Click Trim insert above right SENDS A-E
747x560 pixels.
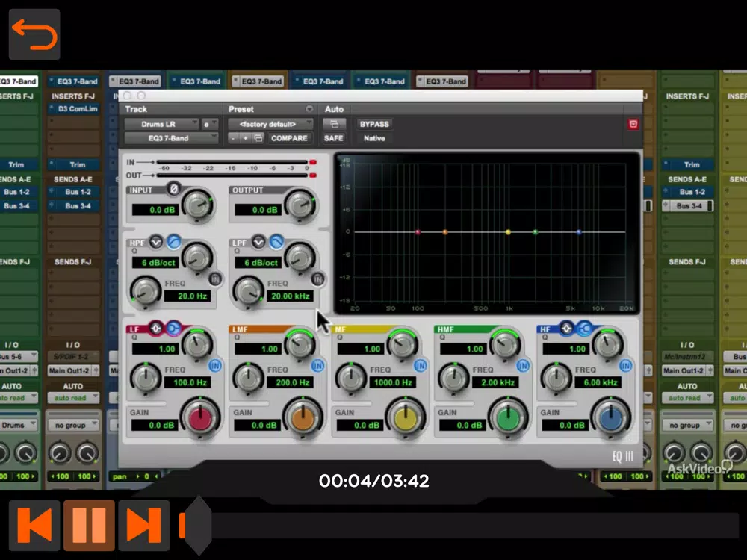[x=687, y=165]
